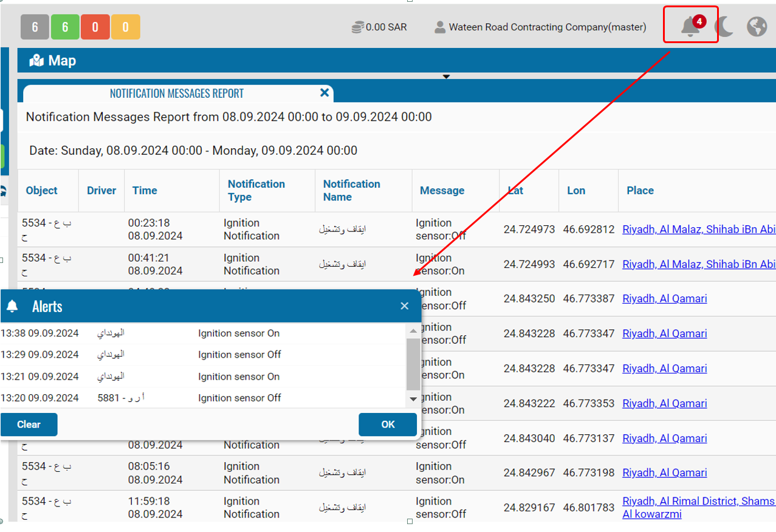Viewport: 776px width, 532px height.
Task: Click the user profile icon
Action: 440,27
